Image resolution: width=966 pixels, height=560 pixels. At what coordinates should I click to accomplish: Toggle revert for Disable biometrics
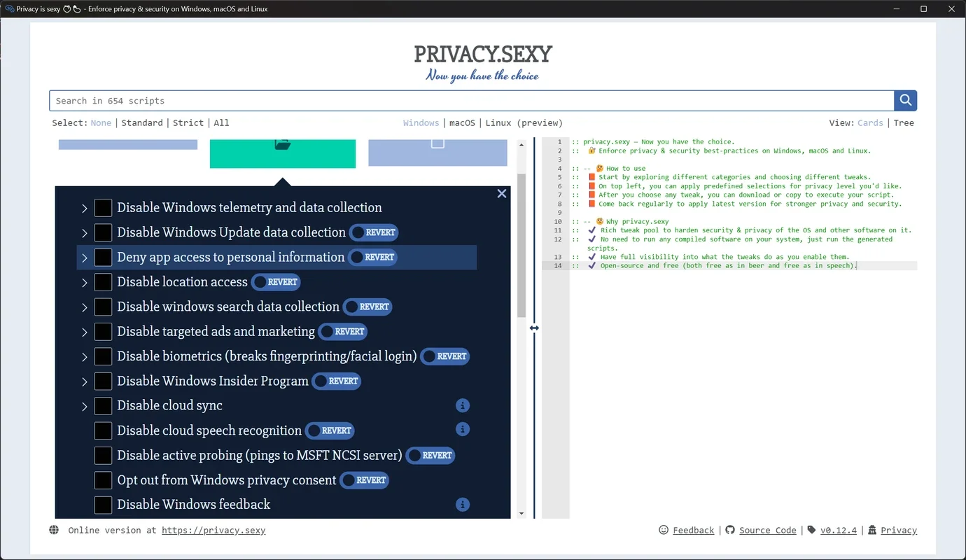(444, 356)
